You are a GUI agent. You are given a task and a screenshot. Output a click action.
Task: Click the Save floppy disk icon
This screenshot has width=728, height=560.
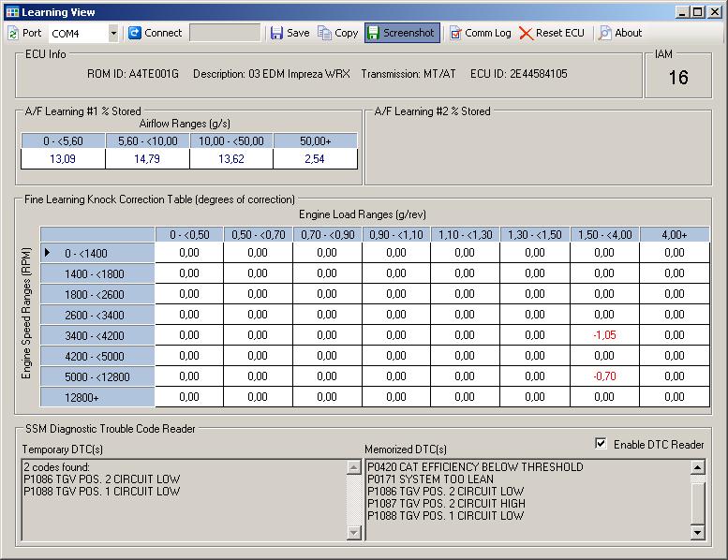pos(276,33)
